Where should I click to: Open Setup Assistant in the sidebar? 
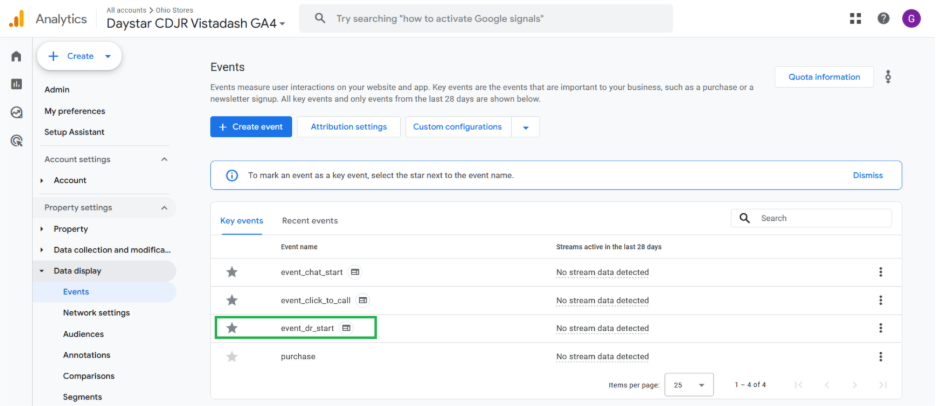coord(74,132)
